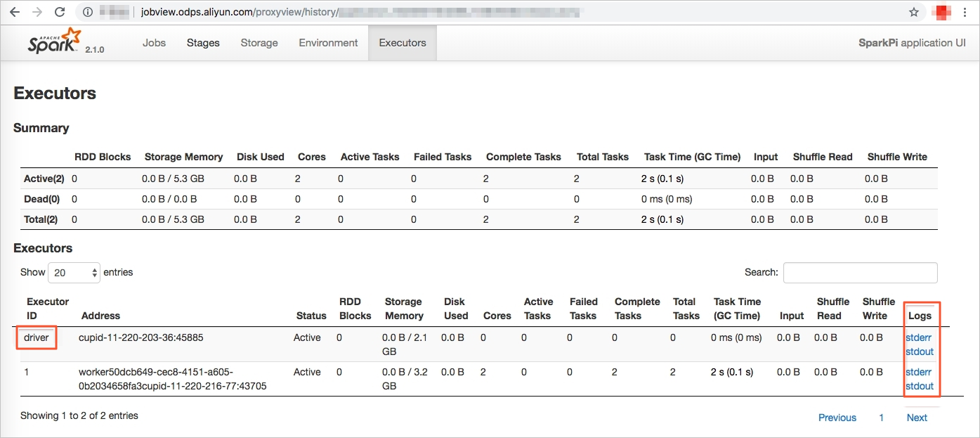Sort by Address column header
The height and width of the screenshot is (438, 980).
pos(100,316)
